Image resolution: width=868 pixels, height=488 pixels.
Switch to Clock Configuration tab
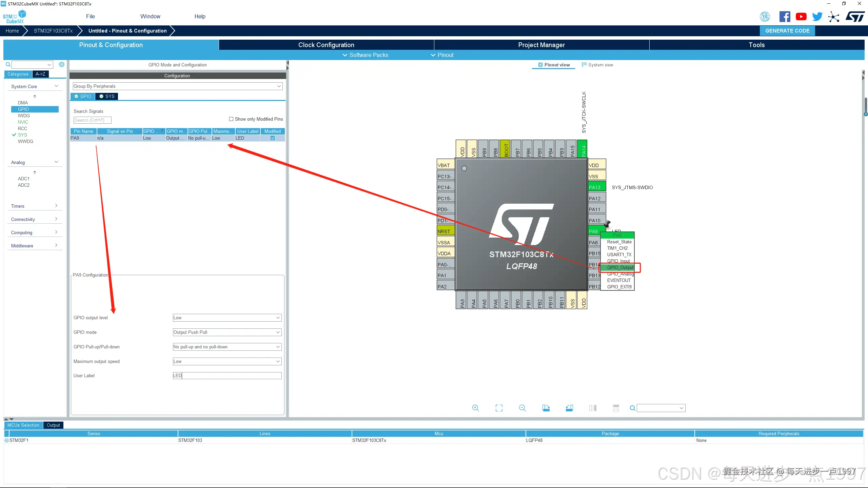click(326, 45)
